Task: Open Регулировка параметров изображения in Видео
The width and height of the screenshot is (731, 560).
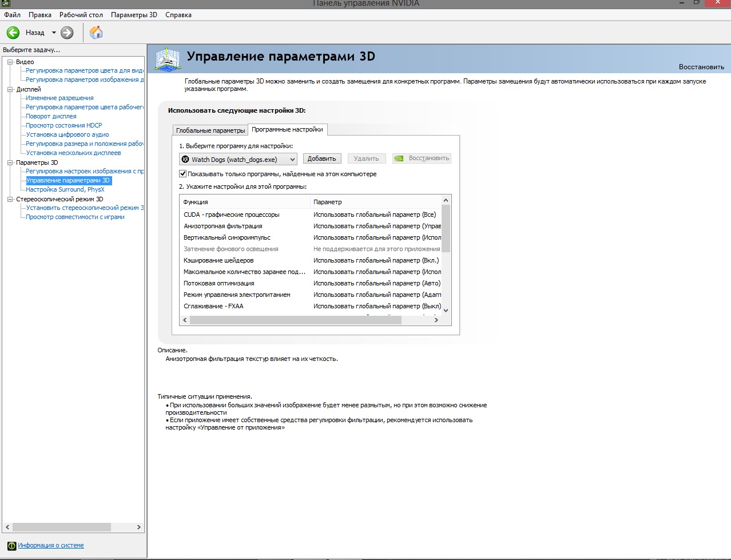Action: pos(85,80)
